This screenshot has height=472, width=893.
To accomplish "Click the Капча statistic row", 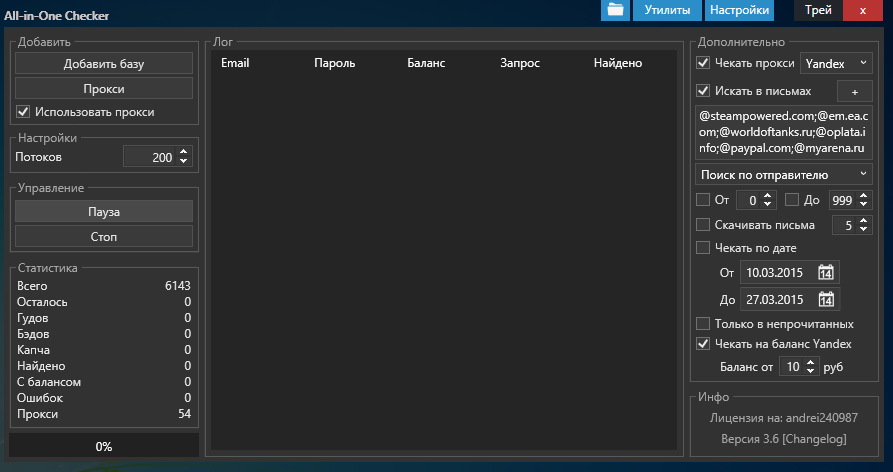I will point(104,350).
